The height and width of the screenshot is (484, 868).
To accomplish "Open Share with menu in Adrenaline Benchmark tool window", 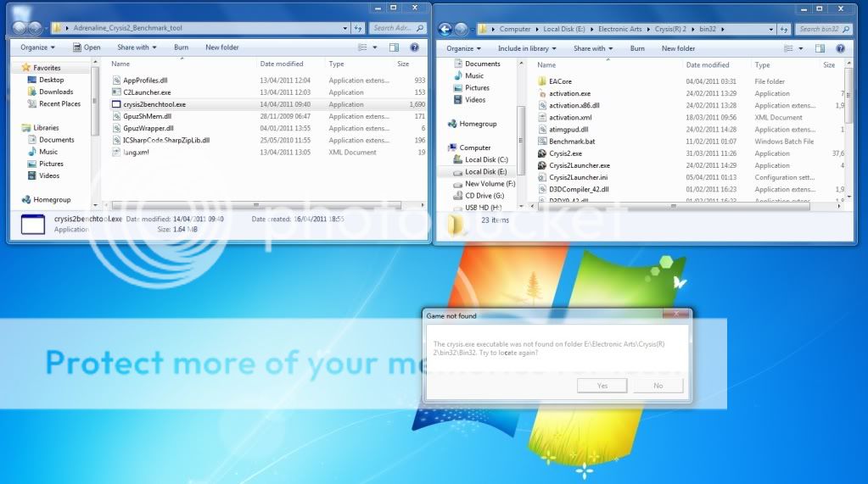I will [137, 47].
